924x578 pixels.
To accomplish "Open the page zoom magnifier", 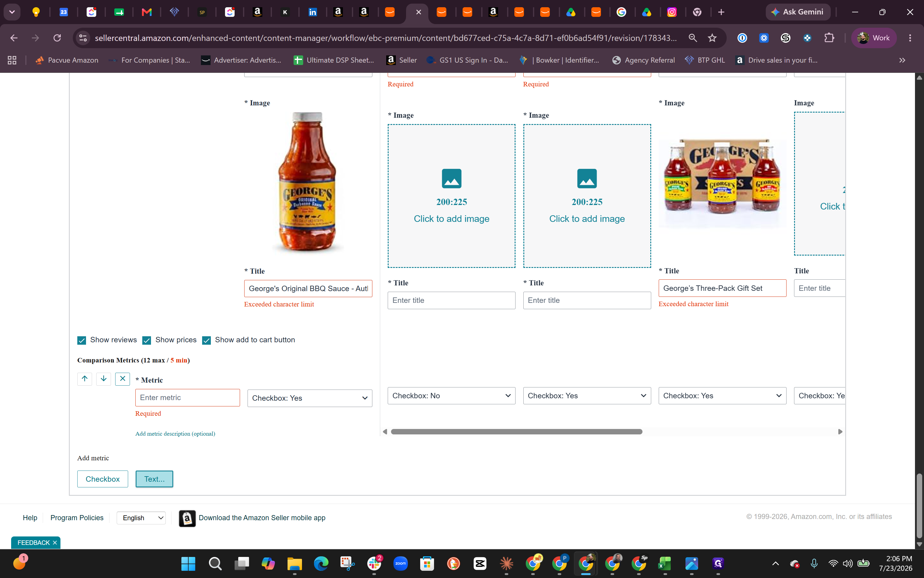I will 693,38.
